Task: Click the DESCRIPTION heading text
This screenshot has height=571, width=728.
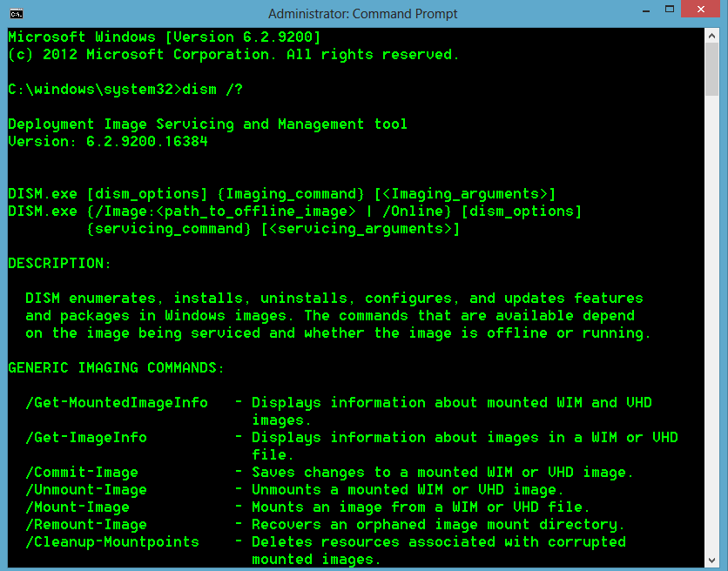Action: tap(58, 263)
